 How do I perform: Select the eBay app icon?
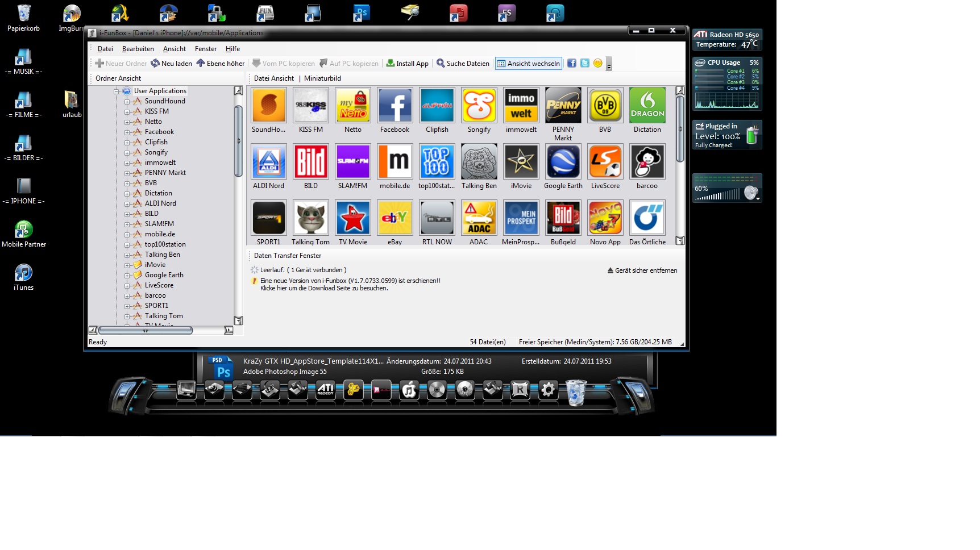coord(395,218)
